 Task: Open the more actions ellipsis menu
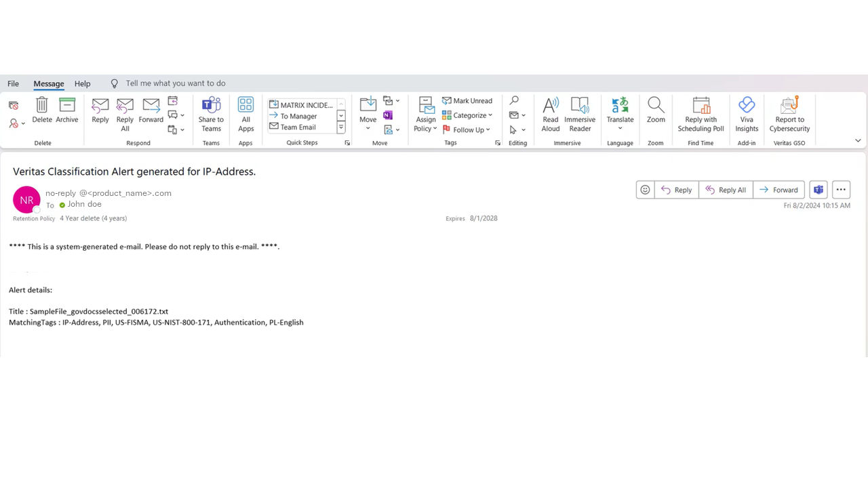(x=841, y=190)
